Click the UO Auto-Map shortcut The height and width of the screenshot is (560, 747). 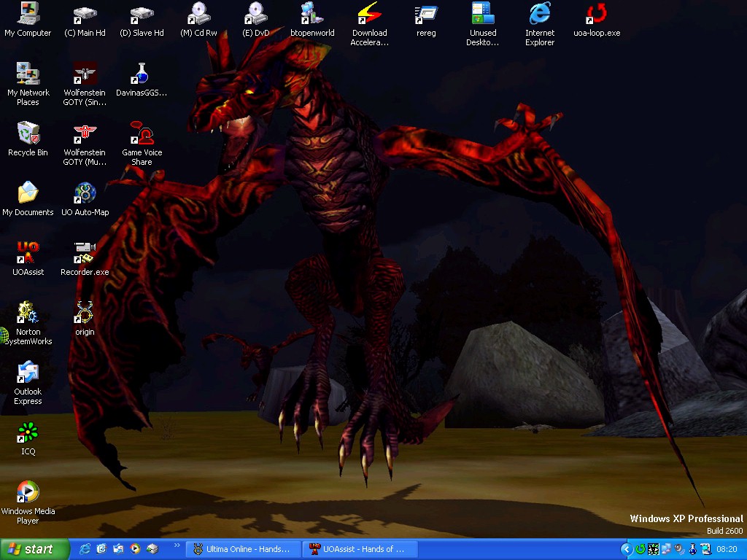pyautogui.click(x=85, y=198)
